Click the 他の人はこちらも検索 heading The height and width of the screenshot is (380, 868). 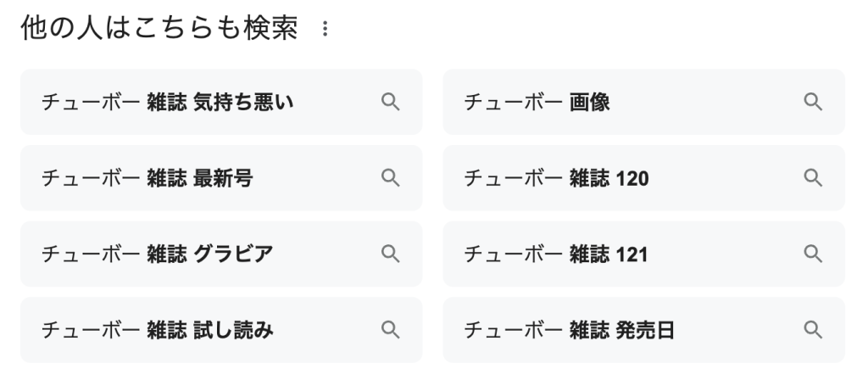(159, 29)
